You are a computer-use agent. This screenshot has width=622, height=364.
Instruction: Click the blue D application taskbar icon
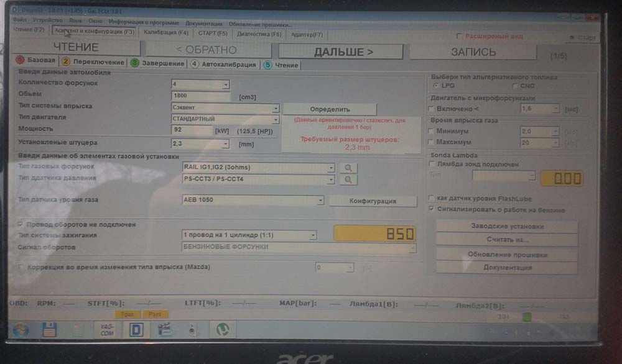point(136,329)
